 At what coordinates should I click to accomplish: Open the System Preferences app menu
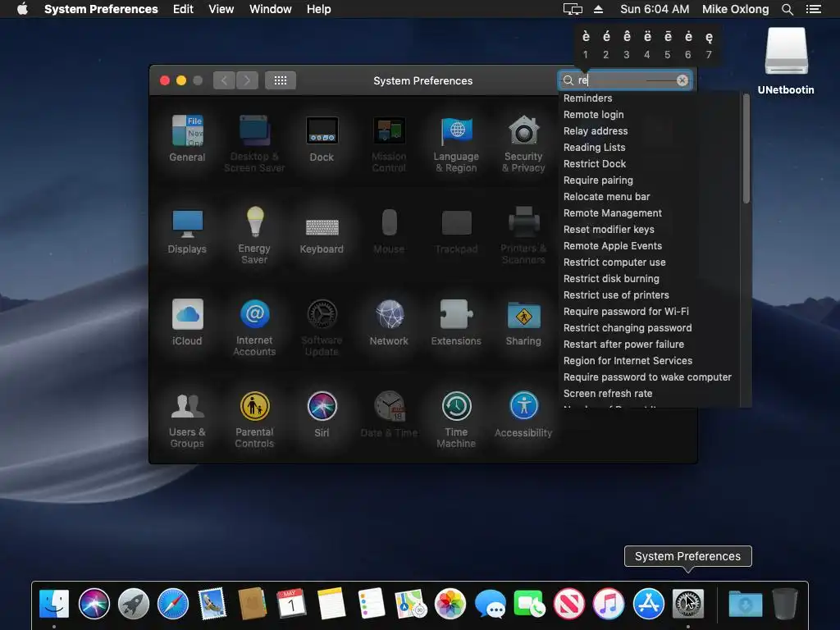coord(101,9)
